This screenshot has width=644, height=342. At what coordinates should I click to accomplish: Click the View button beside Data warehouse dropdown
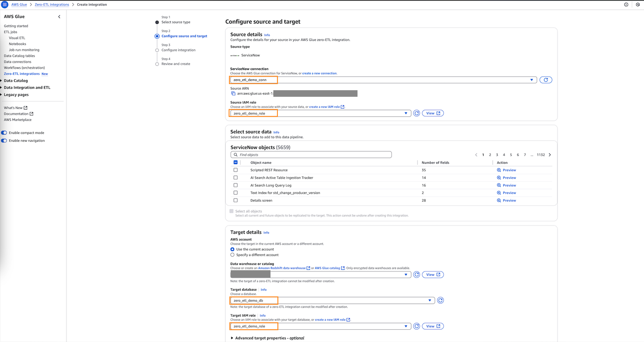[x=433, y=275]
